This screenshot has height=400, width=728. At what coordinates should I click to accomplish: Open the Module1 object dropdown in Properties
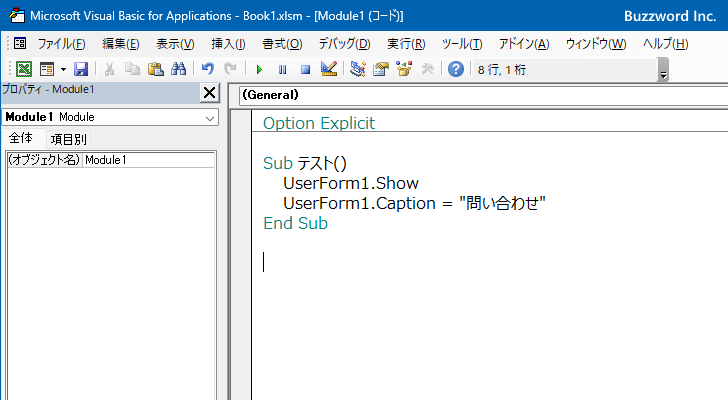209,117
